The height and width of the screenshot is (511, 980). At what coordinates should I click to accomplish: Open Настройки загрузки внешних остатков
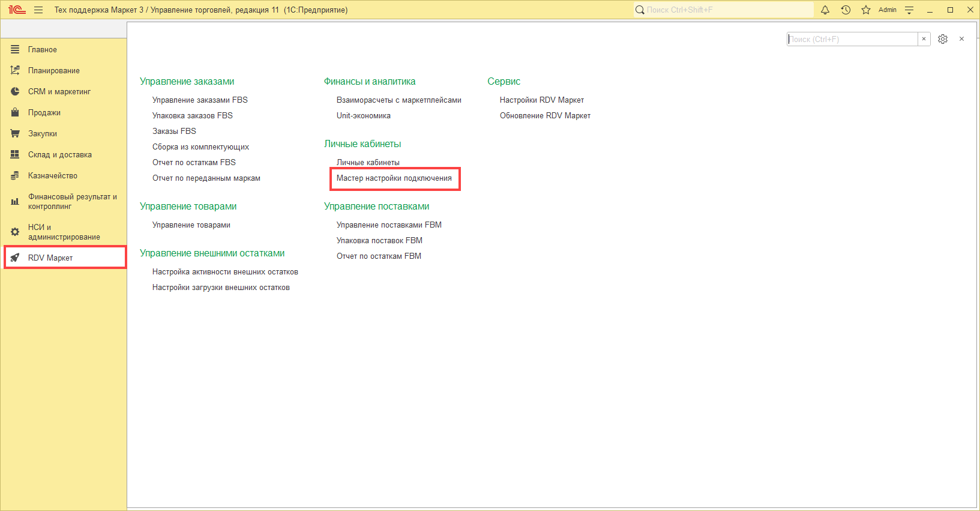pyautogui.click(x=221, y=287)
